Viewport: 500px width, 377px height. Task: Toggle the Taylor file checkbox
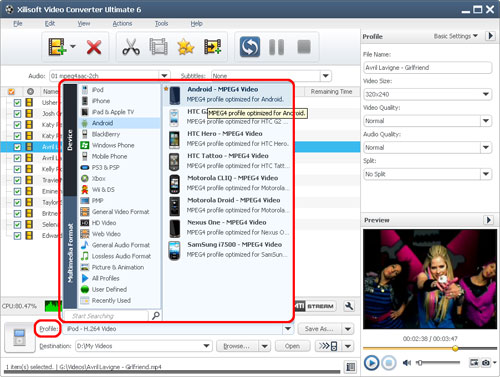(x=17, y=202)
